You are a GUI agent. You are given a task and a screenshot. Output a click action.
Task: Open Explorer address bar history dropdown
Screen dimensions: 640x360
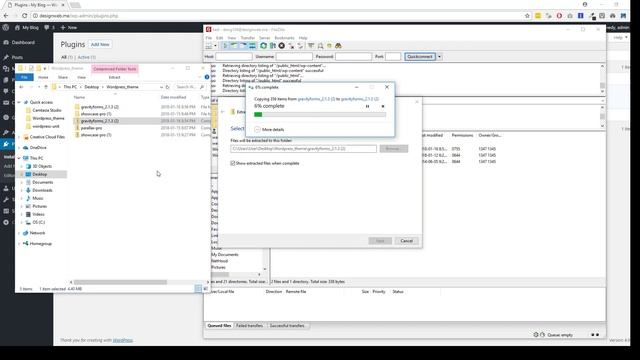161,87
